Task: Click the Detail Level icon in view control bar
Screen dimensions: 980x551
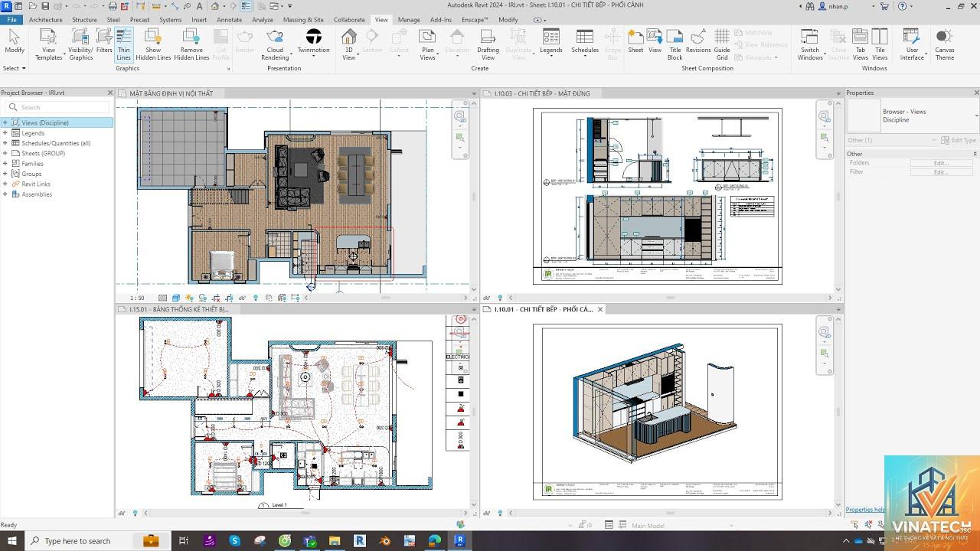Action: pos(163,298)
